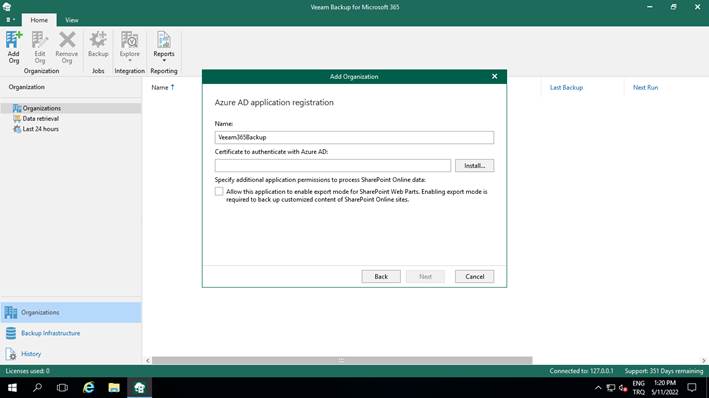Click the Veeam taskbar icon

click(139, 388)
